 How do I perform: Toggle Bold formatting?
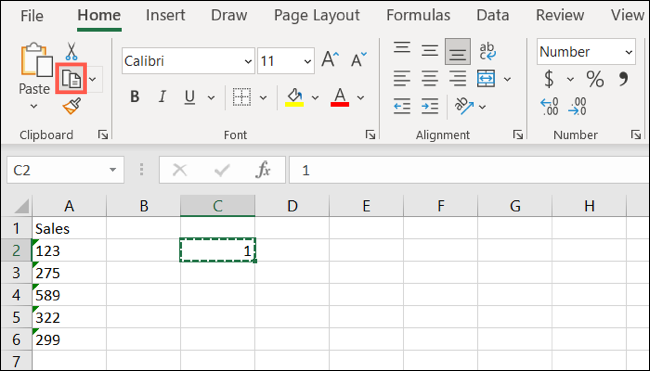pos(134,97)
